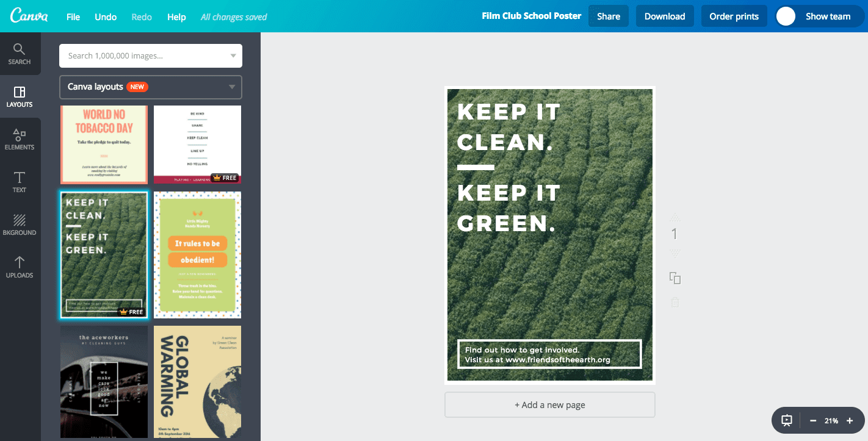The height and width of the screenshot is (441, 868).
Task: Select the Layouts panel icon
Action: [20, 96]
